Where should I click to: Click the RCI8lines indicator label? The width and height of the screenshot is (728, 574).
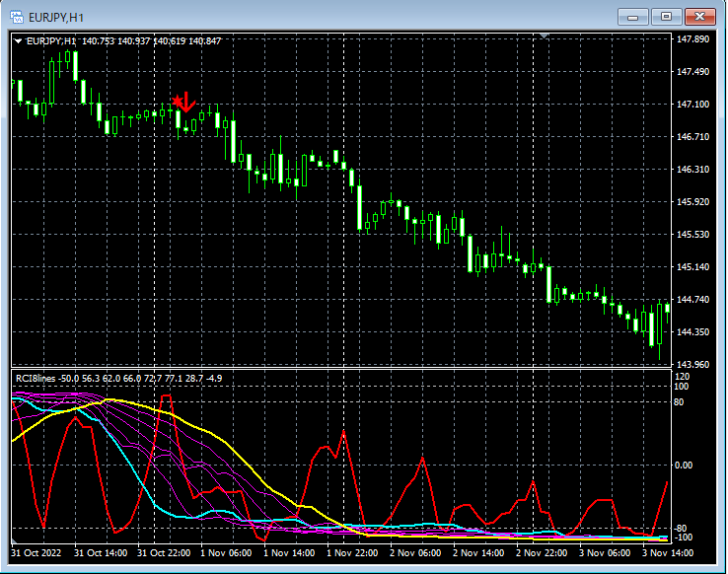point(36,378)
